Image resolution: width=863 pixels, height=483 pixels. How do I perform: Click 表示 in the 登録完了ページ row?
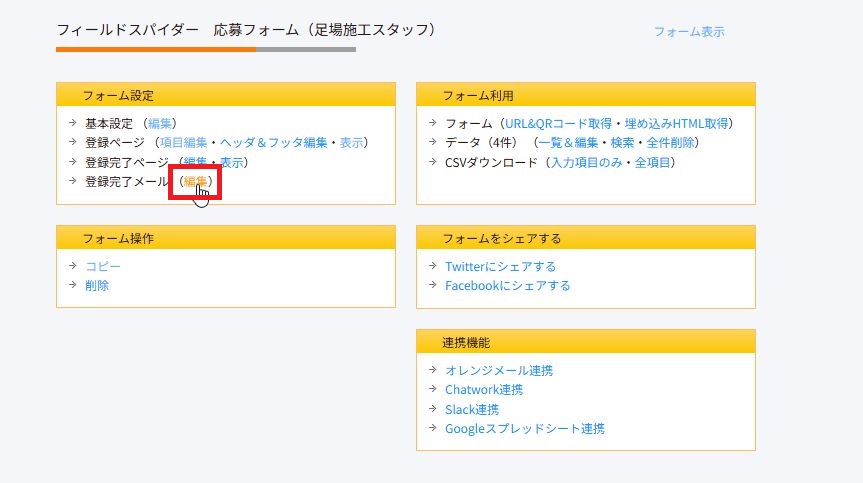[232, 162]
